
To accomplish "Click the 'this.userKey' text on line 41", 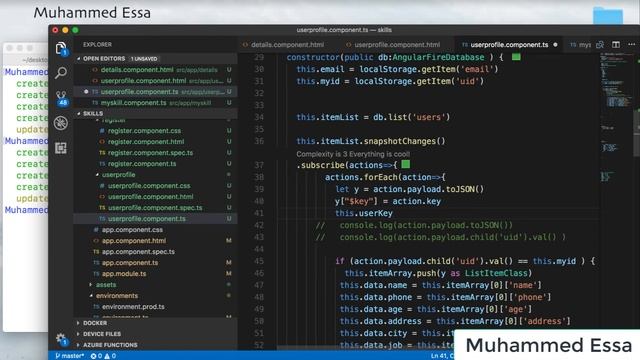I will tap(364, 213).
